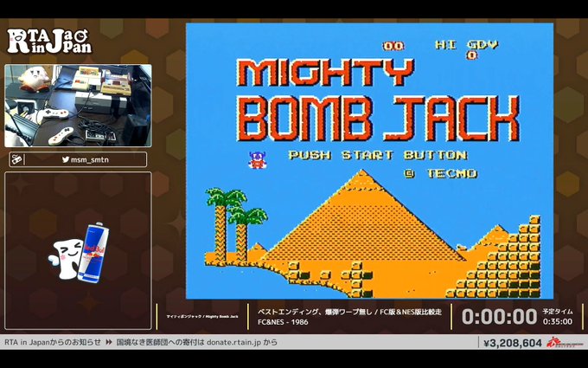588x368 pixels.
Task: Click the controller icon beside the runner name
Action: 16,159
